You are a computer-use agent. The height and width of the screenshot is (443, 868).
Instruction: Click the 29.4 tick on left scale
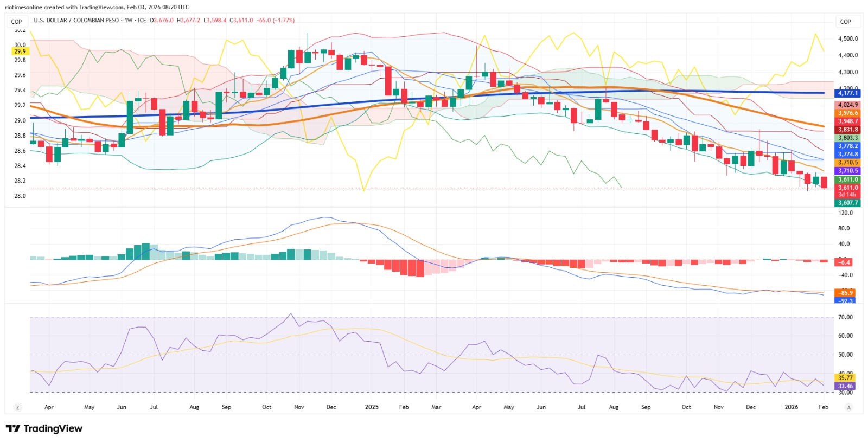coord(20,90)
